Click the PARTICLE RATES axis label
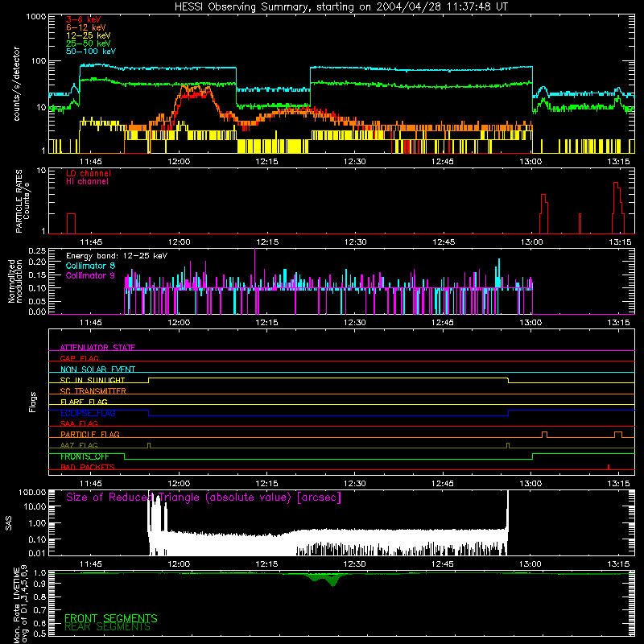 [19, 201]
